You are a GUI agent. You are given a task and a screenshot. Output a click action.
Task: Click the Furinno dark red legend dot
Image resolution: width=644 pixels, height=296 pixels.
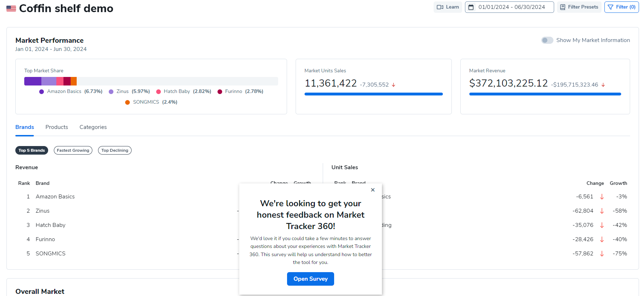click(x=220, y=92)
